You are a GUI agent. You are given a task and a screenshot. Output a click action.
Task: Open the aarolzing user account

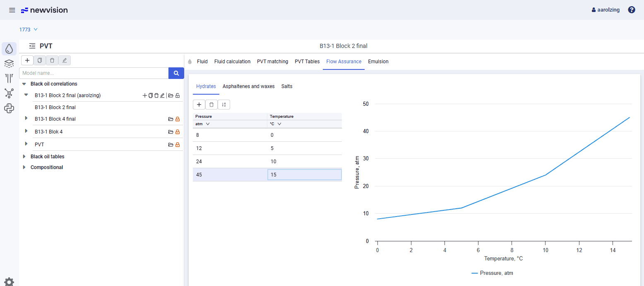606,10
